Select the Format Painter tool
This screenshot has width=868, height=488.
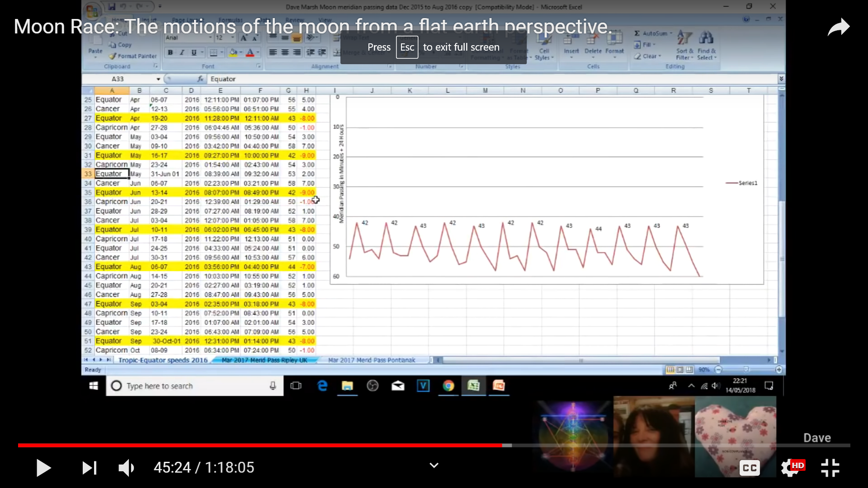pyautogui.click(x=133, y=56)
